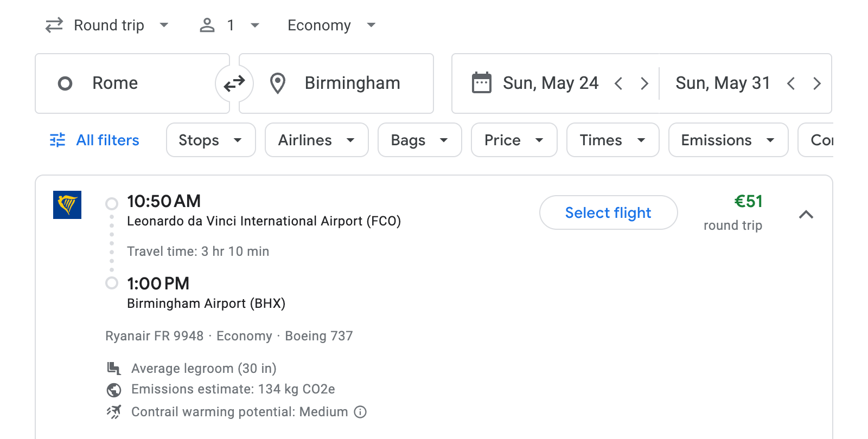Collapse the expanded Ryanair flight details

pyautogui.click(x=807, y=215)
